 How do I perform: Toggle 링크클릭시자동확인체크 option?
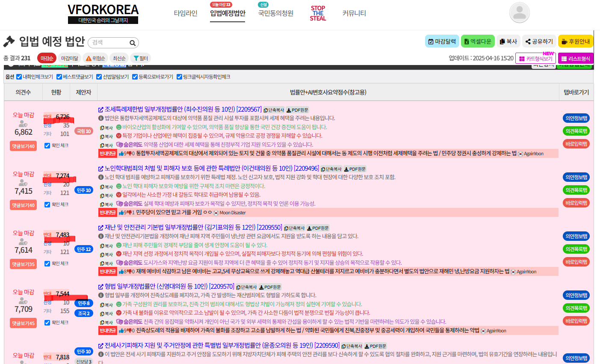(x=179, y=77)
